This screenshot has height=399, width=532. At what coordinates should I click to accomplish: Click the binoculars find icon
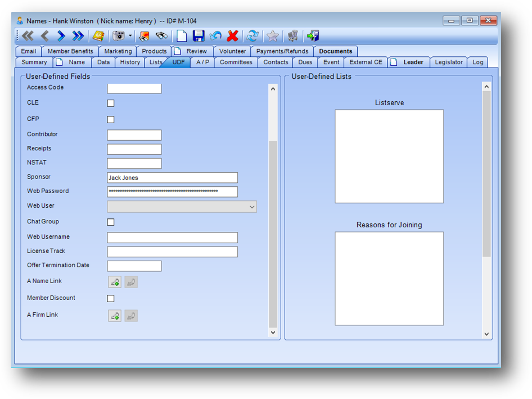tap(161, 35)
